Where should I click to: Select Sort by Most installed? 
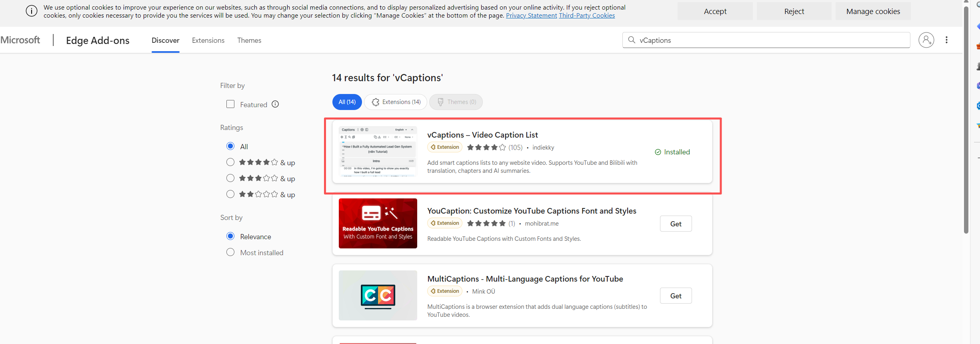click(230, 252)
